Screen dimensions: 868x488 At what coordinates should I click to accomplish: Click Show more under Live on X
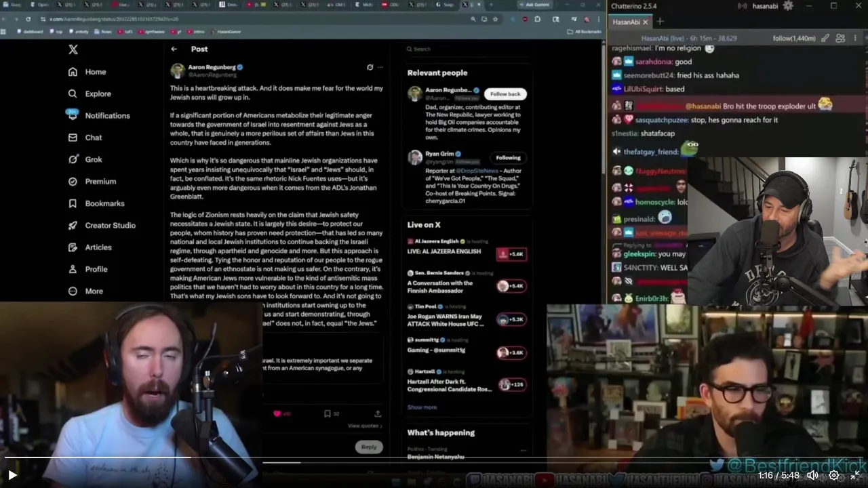coord(422,407)
